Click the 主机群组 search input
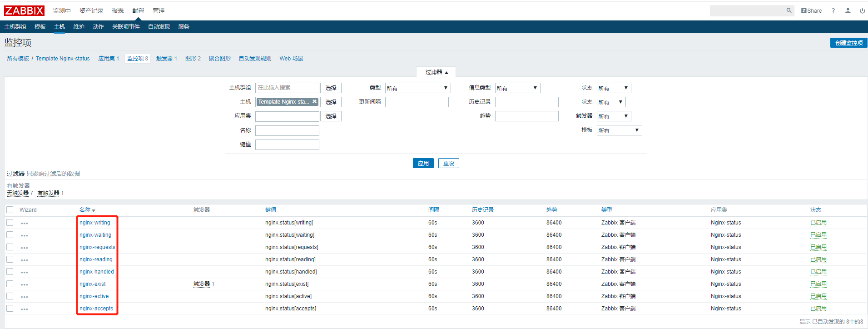Viewport: 868px width, 329px height. (x=287, y=88)
